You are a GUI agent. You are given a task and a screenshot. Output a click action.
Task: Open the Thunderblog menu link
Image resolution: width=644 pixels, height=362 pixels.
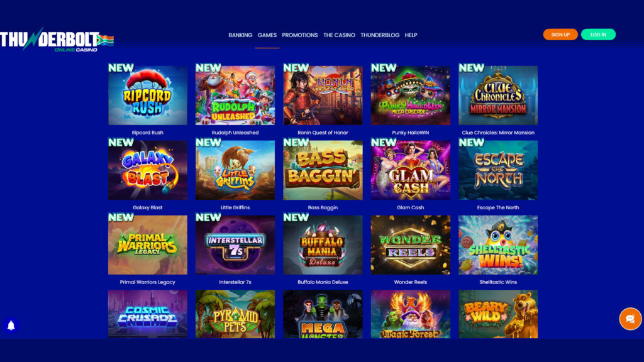point(380,35)
